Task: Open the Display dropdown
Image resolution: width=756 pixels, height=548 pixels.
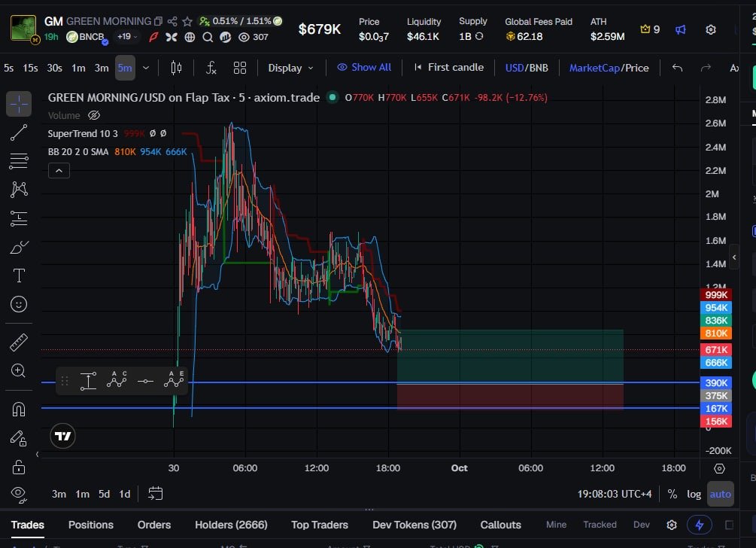Action: pos(290,68)
